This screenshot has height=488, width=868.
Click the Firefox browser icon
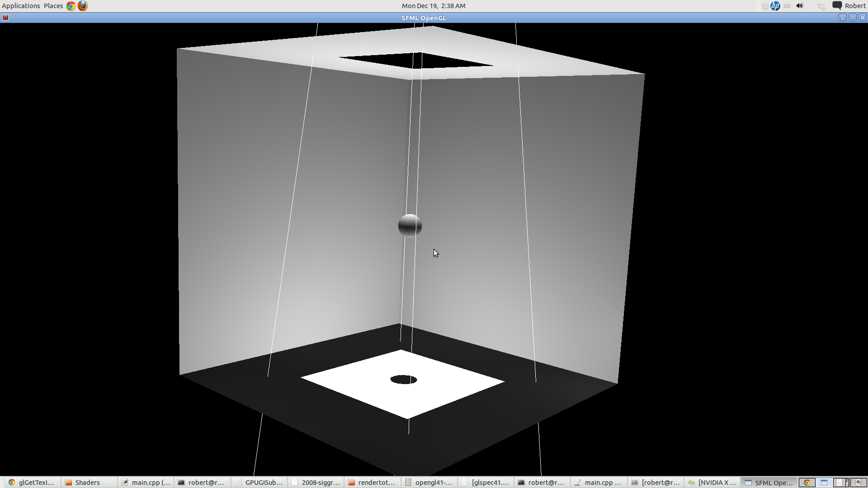coord(83,5)
